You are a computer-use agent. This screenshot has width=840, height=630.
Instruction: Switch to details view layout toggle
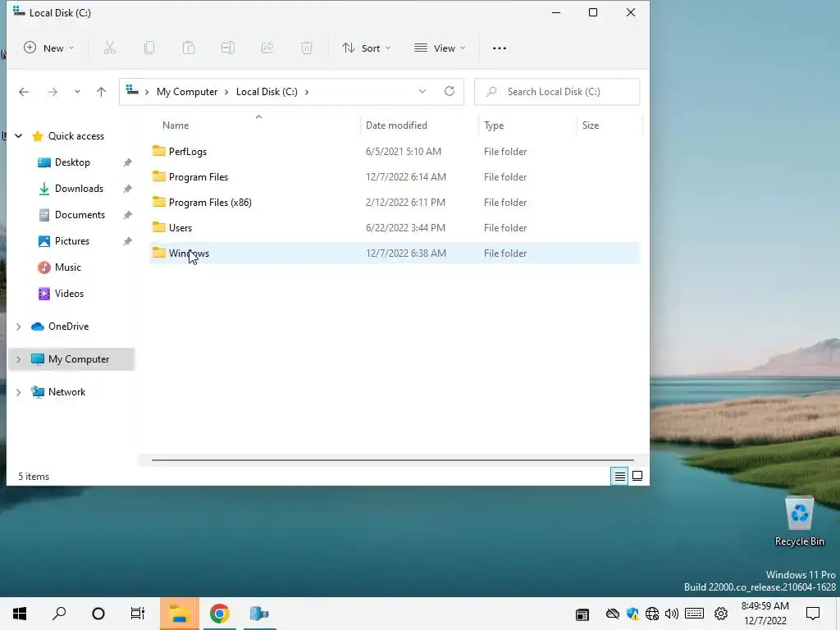(620, 476)
